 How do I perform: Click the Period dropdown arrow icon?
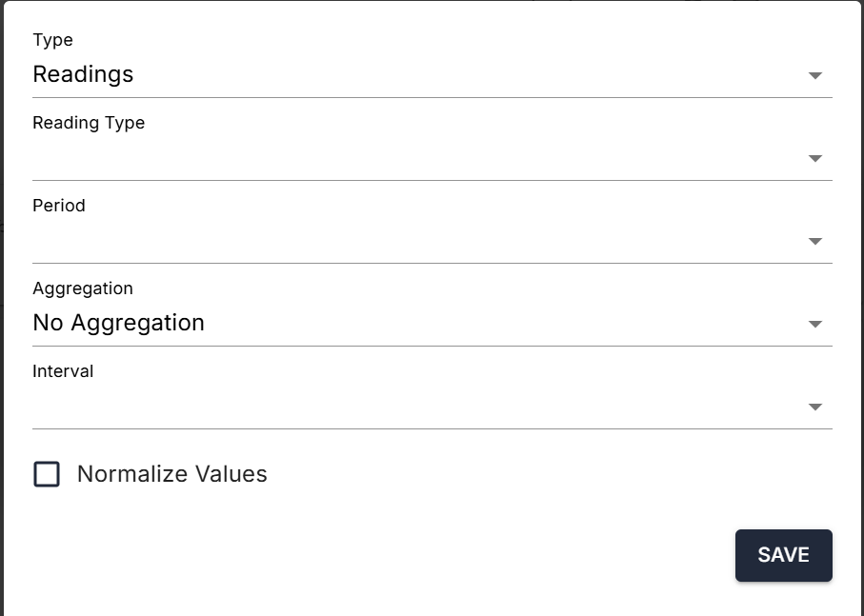814,241
